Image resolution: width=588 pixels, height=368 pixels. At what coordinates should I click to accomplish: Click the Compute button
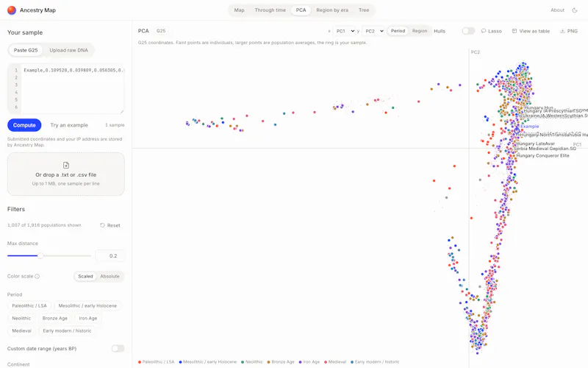(24, 125)
